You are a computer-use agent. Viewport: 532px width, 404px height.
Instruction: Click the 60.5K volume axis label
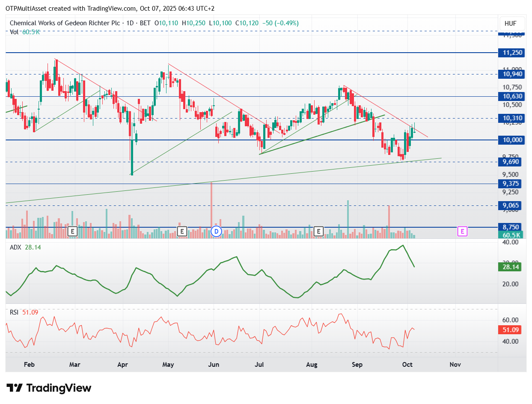(x=511, y=235)
